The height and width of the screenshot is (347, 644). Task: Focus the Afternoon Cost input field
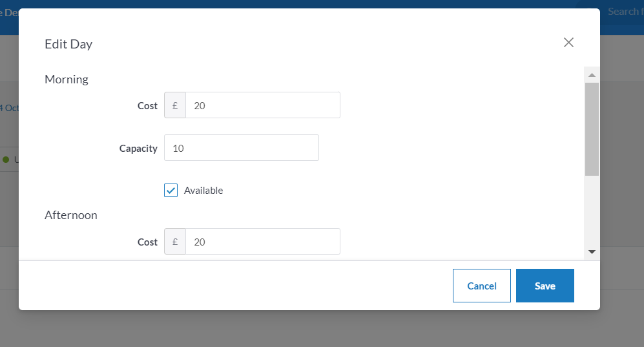point(263,242)
